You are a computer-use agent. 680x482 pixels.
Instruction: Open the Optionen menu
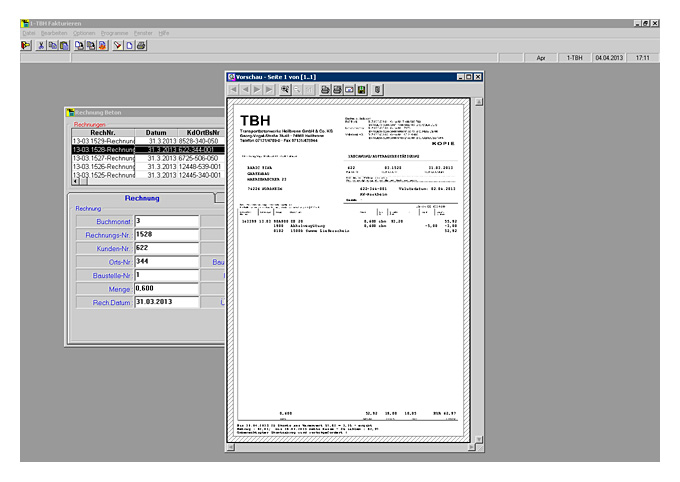tap(84, 33)
